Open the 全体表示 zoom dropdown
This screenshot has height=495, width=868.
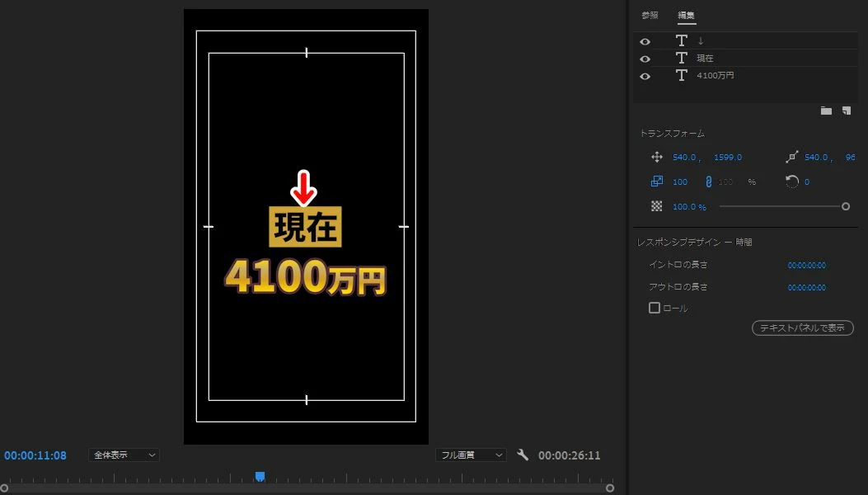tap(124, 455)
